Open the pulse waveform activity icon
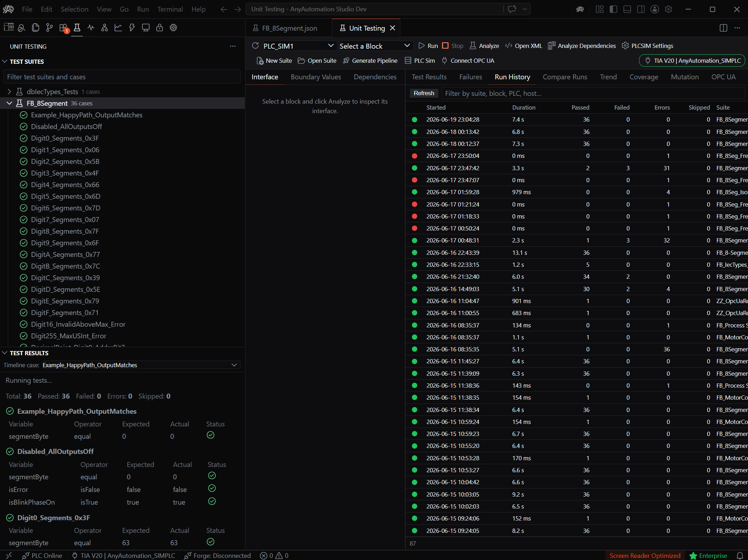The image size is (748, 560). click(x=91, y=27)
